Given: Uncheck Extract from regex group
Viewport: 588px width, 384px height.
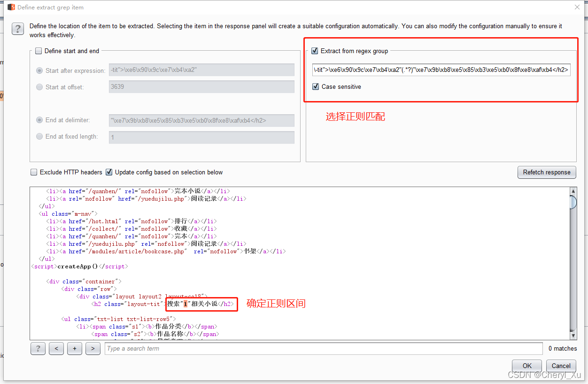Looking at the screenshot, I should [x=315, y=51].
